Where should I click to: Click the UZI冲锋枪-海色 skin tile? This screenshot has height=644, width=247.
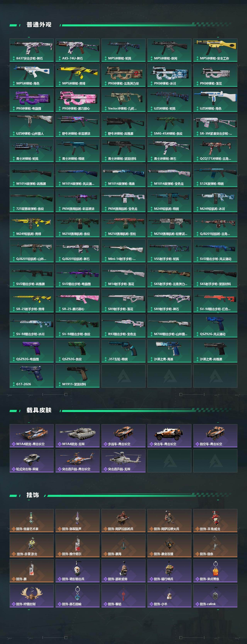215,100
